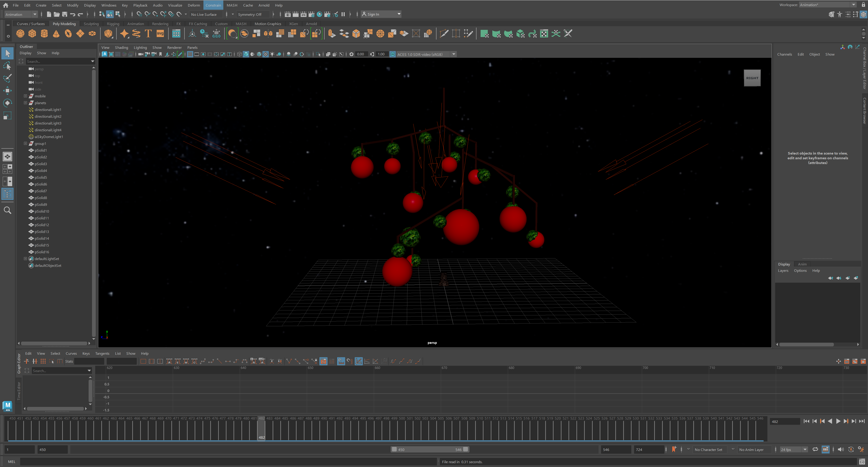Switch to the Sculpting shelf tab

91,24
